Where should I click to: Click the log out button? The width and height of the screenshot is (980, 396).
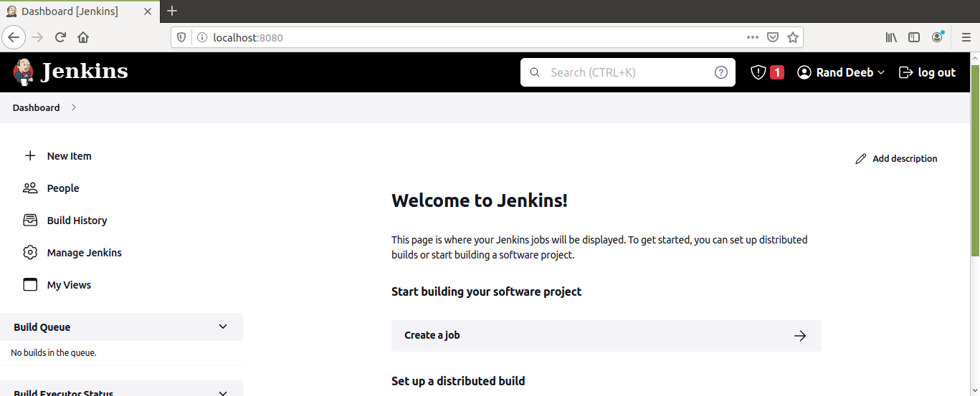(x=927, y=72)
